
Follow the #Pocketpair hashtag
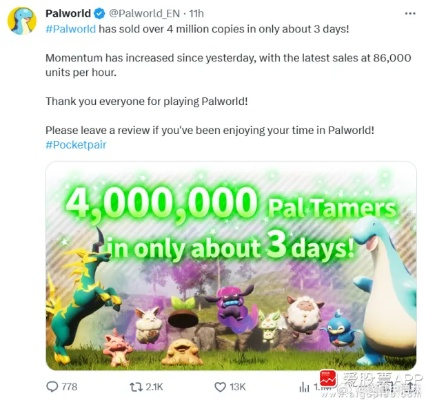click(76, 145)
